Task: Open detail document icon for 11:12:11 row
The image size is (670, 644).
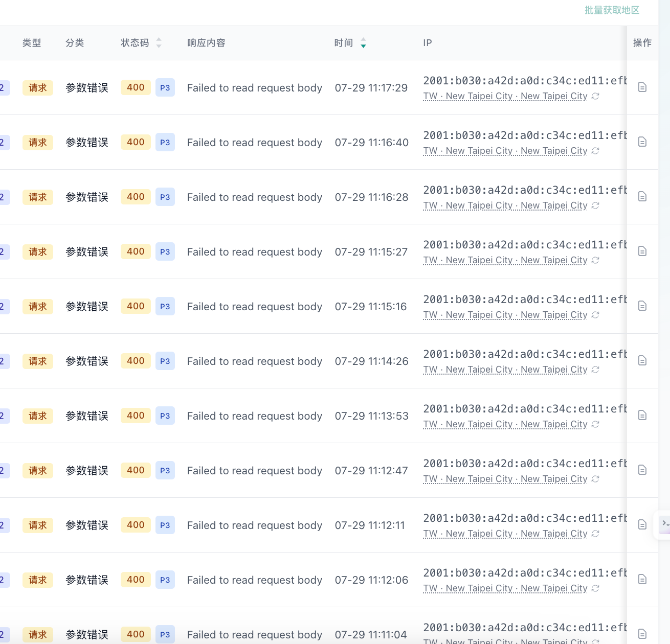Action: pyautogui.click(x=642, y=525)
